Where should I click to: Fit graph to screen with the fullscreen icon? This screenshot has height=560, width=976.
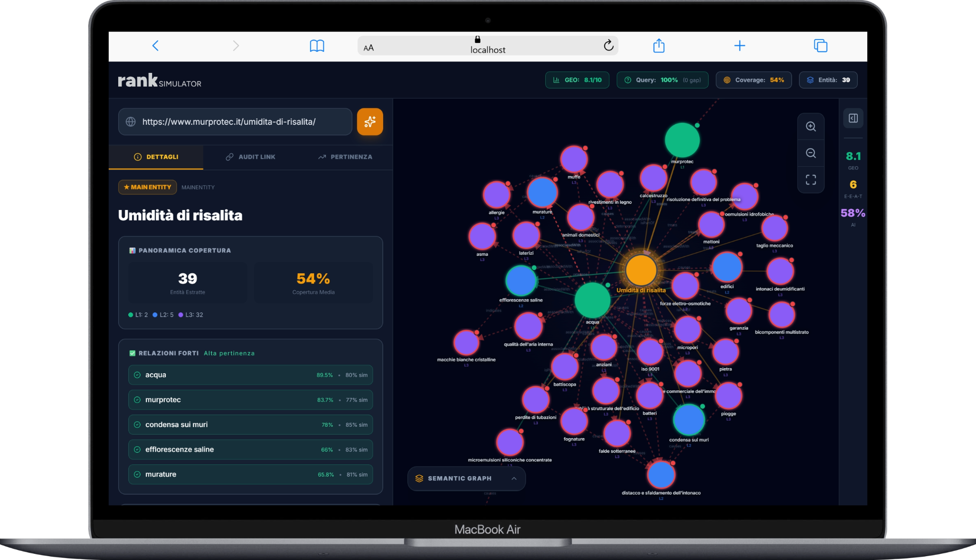811,180
